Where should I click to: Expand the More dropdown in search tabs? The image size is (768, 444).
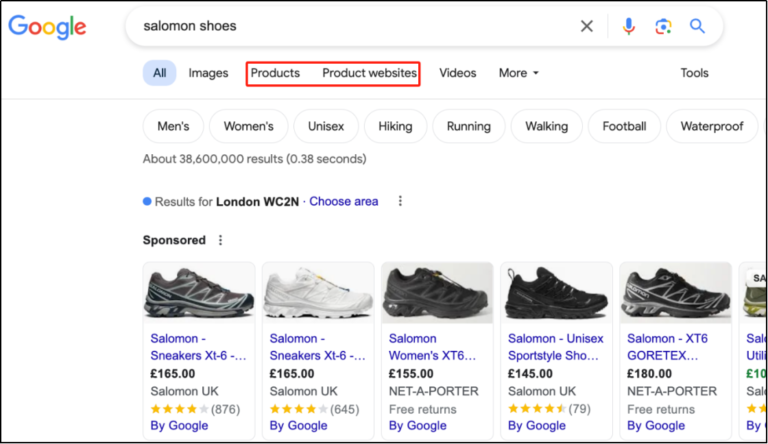point(518,73)
